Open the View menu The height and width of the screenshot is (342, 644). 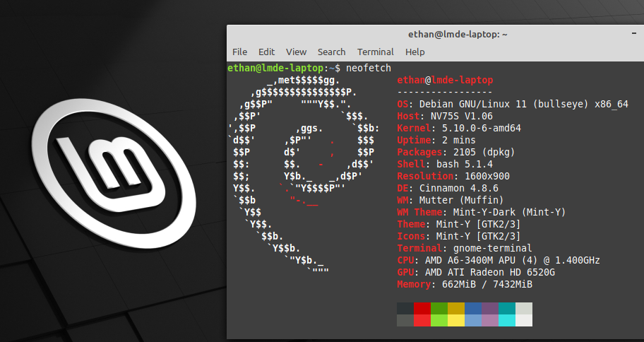pyautogui.click(x=296, y=52)
